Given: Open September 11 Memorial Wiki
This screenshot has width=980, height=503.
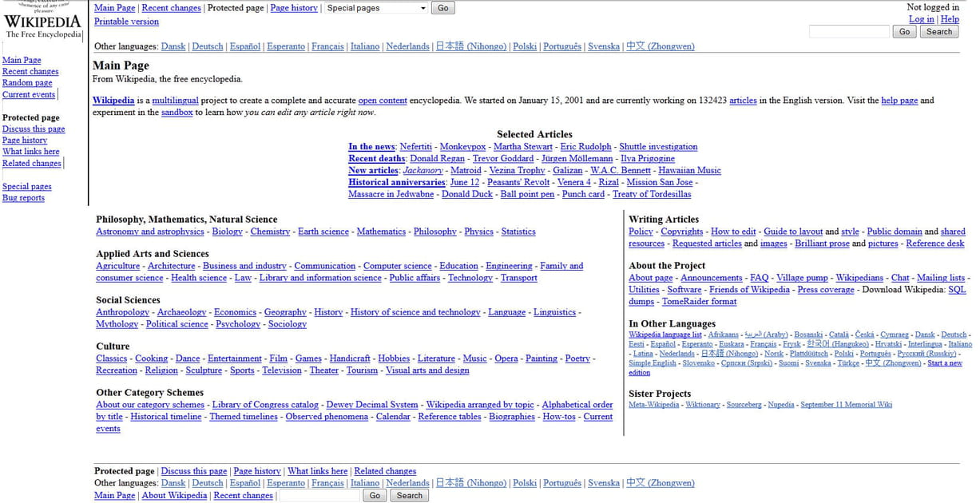Looking at the screenshot, I should click(x=846, y=405).
